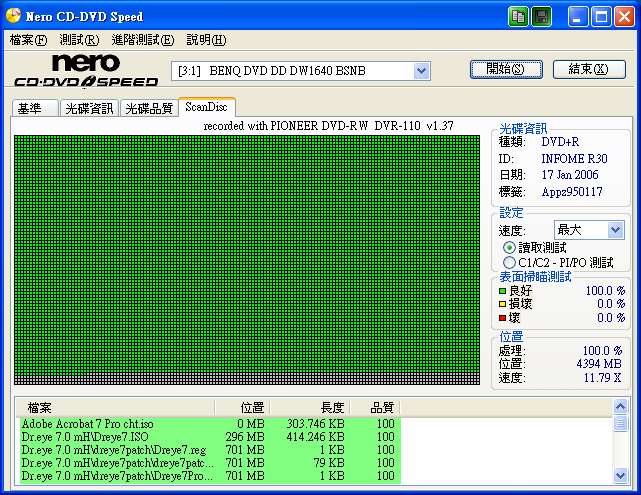641x495 pixels.
Task: Select the Dreye7.reg file row
Action: click(210, 450)
